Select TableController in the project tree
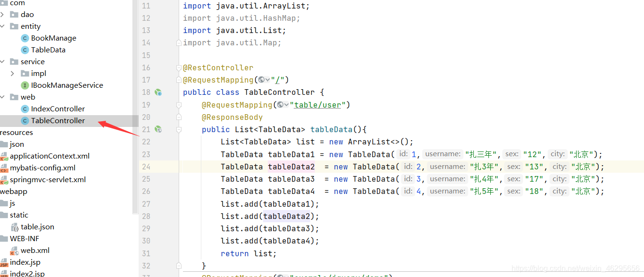 click(x=58, y=121)
